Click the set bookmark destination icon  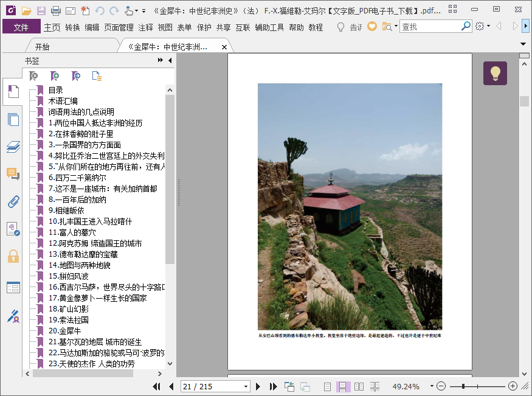click(75, 76)
